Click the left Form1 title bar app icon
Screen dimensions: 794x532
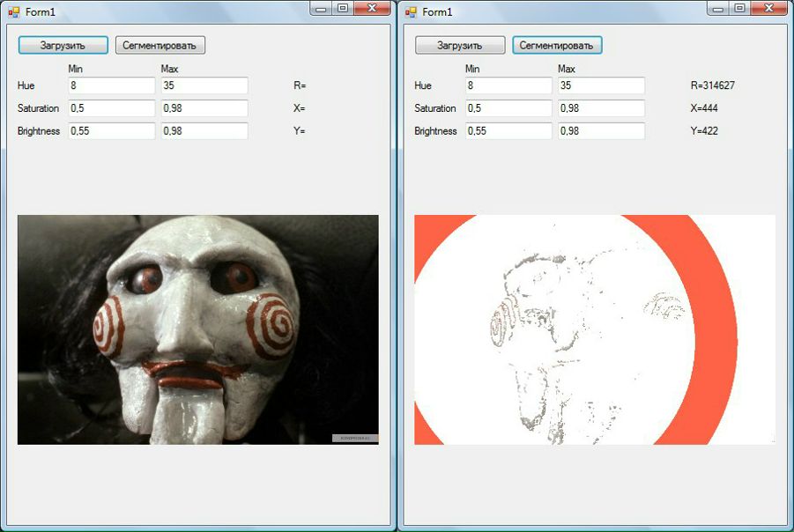coord(14,11)
